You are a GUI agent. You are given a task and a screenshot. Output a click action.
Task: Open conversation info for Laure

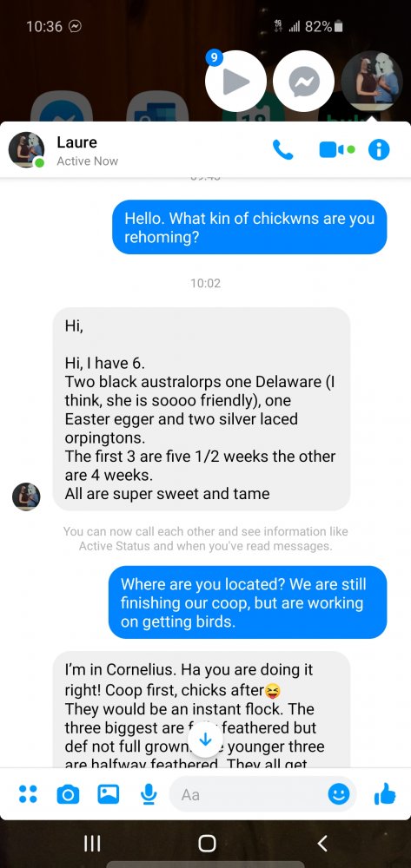coord(379,150)
